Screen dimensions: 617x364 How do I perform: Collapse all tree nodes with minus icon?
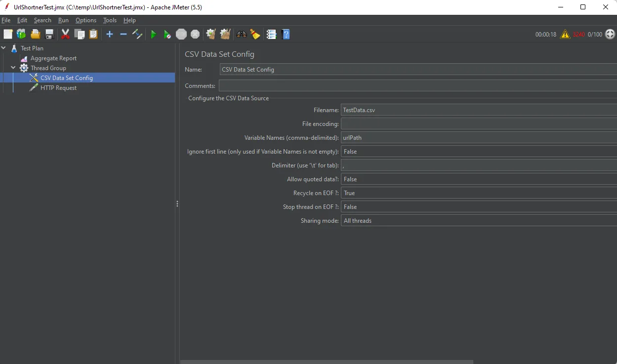[x=123, y=34]
